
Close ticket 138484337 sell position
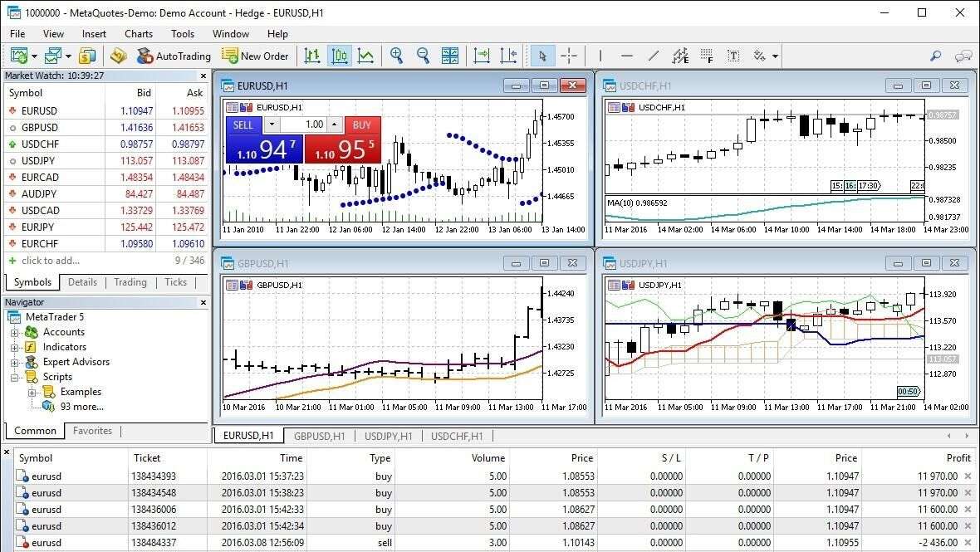coord(968,543)
